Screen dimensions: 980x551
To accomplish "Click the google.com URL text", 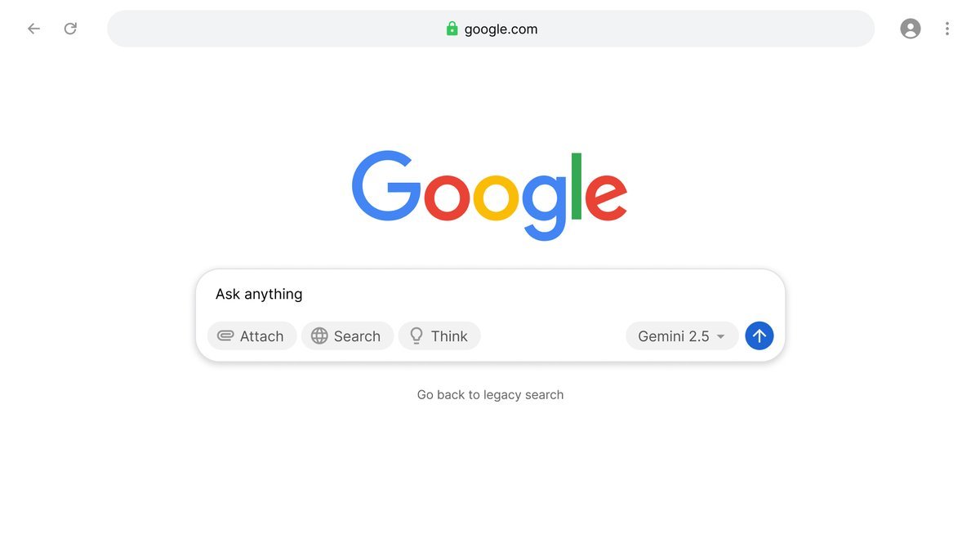I will pos(501,29).
